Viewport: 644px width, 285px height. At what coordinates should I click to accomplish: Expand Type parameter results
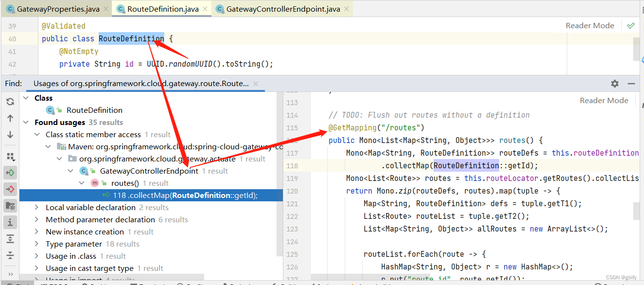[37, 244]
